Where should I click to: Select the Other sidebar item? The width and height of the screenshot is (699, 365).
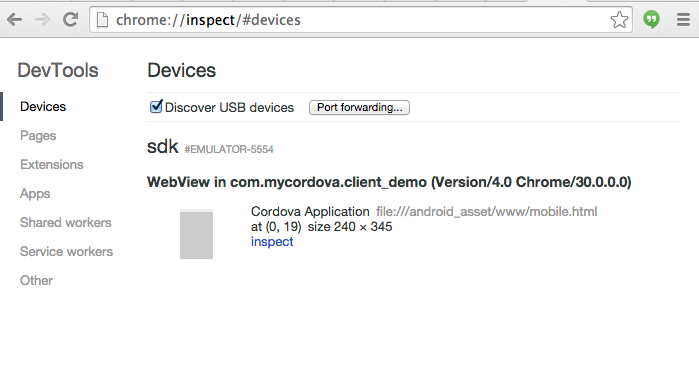pos(36,280)
